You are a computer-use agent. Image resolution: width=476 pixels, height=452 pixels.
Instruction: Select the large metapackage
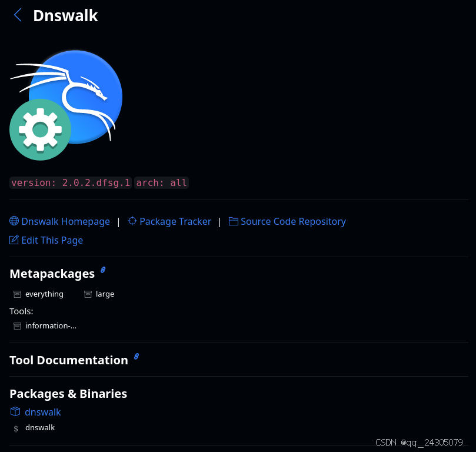pyautogui.click(x=105, y=294)
